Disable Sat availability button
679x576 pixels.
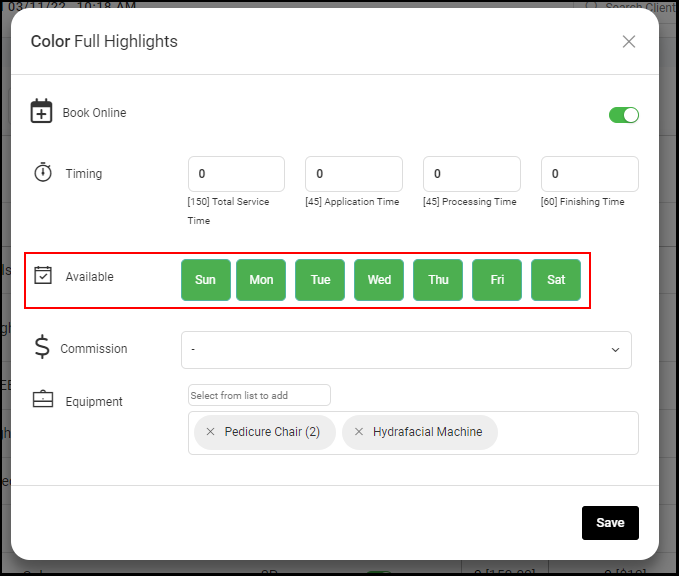tap(556, 280)
